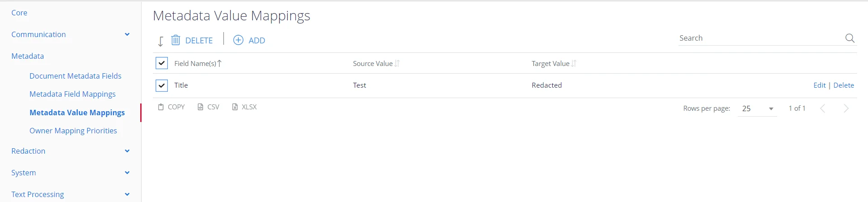Expand the Communication sidebar section
Image resolution: width=868 pixels, height=202 pixels.
pos(127,34)
